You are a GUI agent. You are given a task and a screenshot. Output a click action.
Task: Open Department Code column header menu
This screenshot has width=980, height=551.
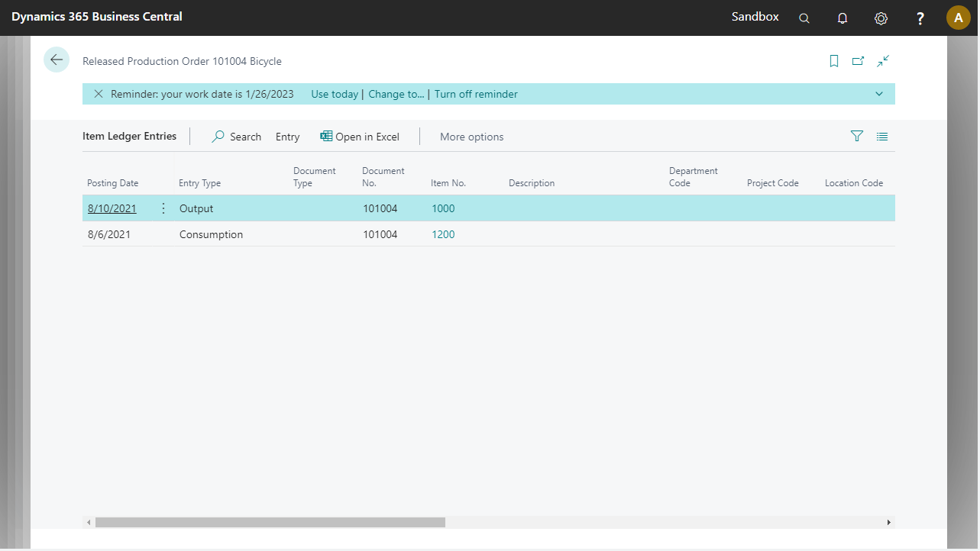(694, 177)
